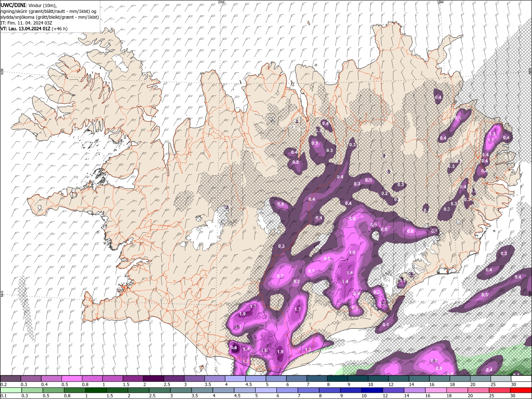Click the UWC/DINI title text
532x399 pixels.
[x=12, y=5]
